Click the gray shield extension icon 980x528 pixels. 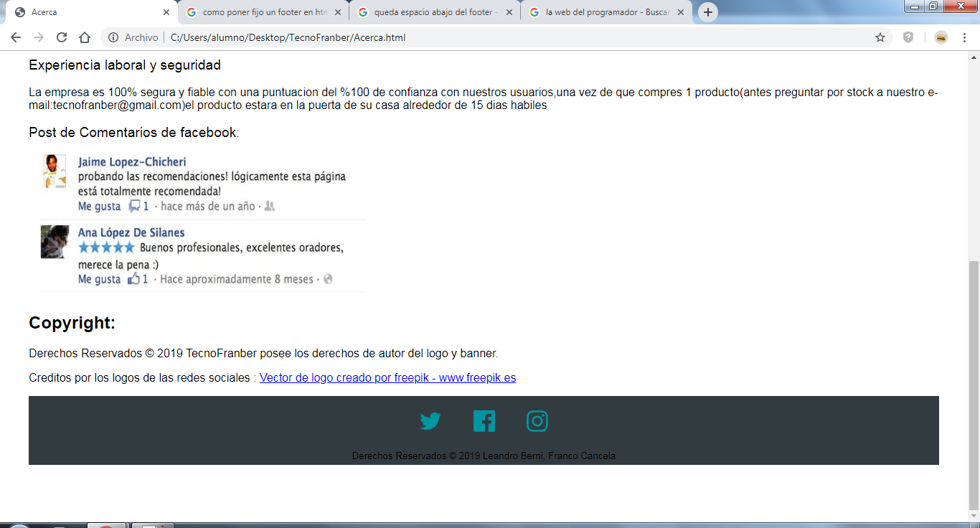[908, 37]
